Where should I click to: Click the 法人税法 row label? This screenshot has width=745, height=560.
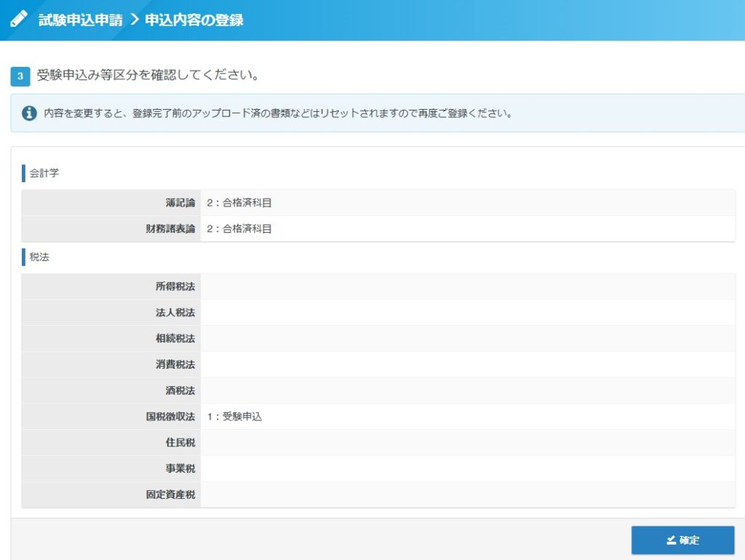[x=175, y=313]
